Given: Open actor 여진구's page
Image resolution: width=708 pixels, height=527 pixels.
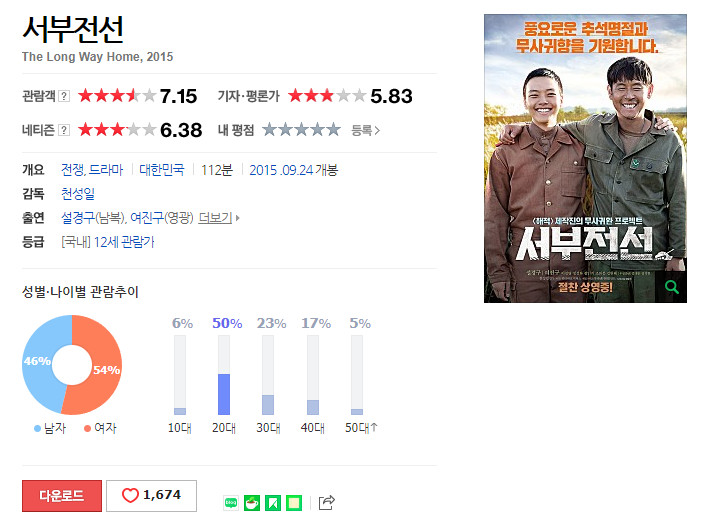Looking at the screenshot, I should [147, 218].
